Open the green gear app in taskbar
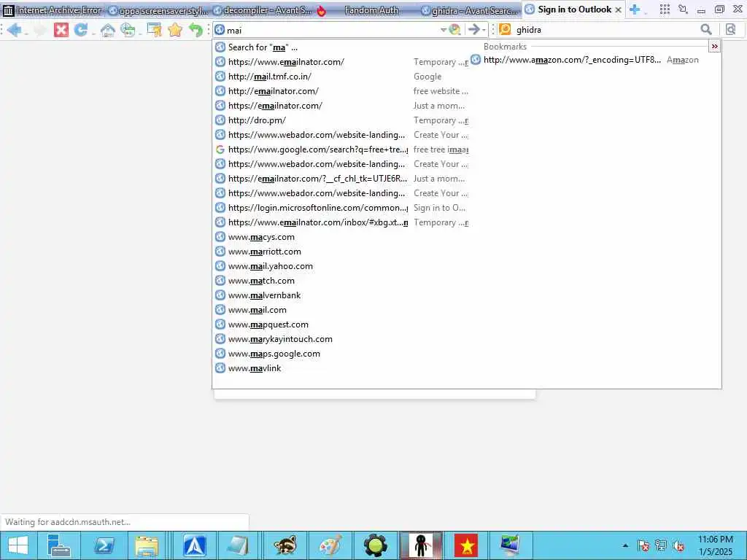Screen dimensions: 747x560 (x=376, y=545)
